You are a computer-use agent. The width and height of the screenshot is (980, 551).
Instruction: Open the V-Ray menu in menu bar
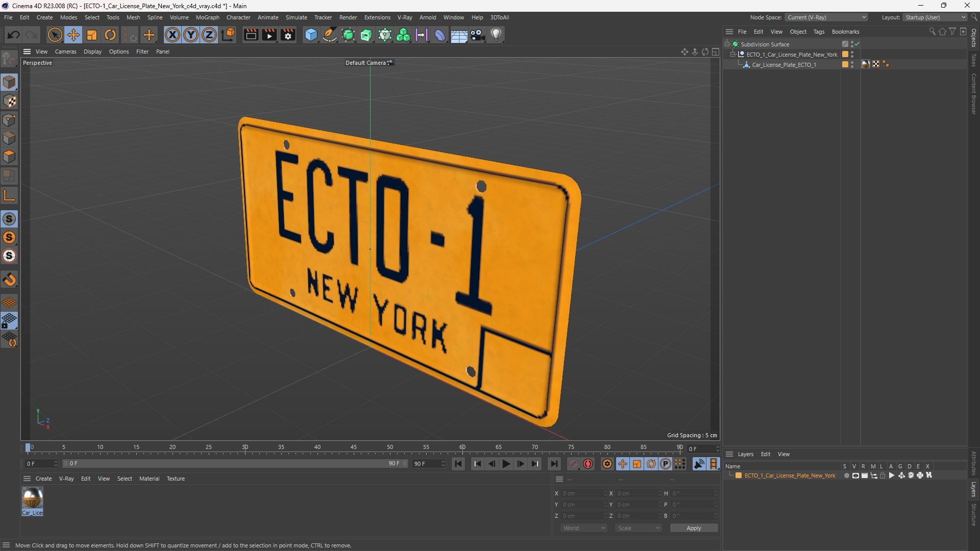point(405,17)
